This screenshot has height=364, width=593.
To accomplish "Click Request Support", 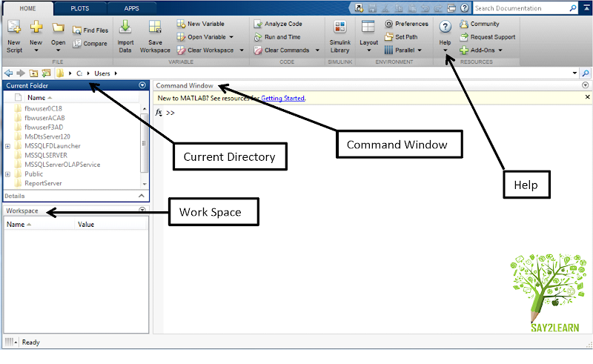I will pos(488,37).
